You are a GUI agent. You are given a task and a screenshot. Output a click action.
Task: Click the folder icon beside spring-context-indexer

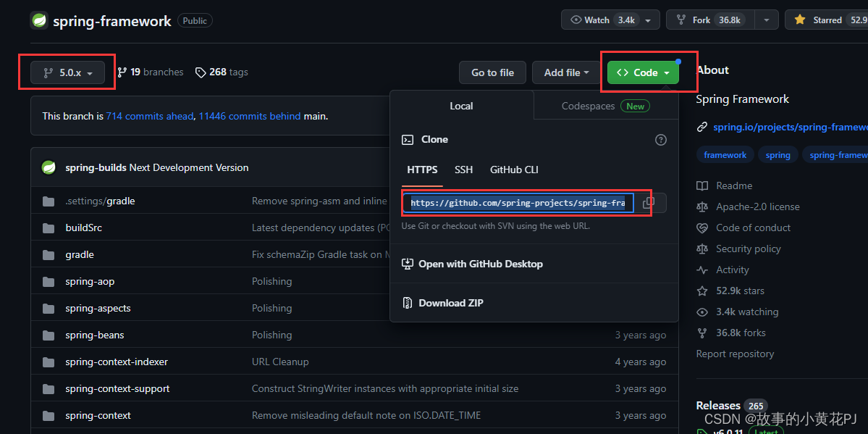coord(49,362)
